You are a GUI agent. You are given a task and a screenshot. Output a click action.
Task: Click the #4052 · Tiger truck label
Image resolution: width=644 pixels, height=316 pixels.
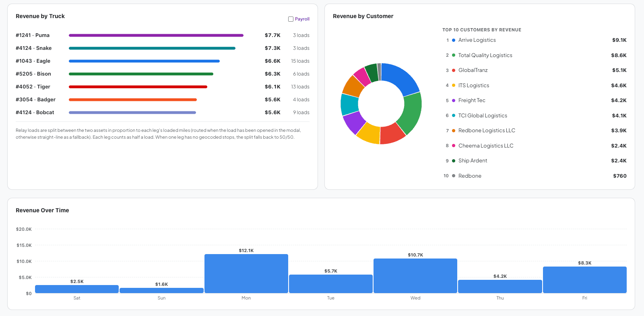(x=33, y=87)
